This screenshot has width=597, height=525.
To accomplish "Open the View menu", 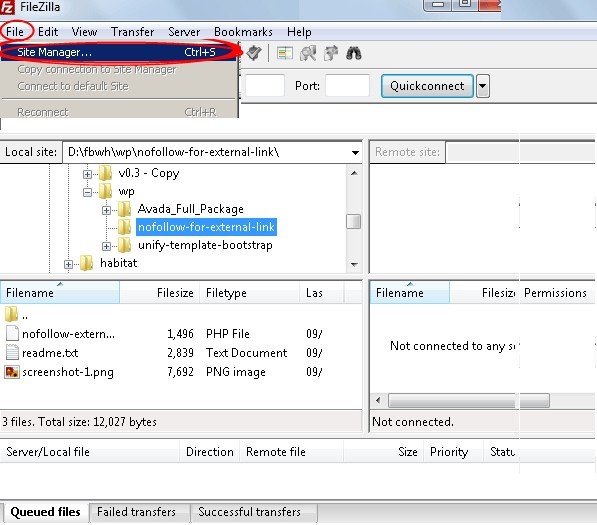I will (84, 32).
